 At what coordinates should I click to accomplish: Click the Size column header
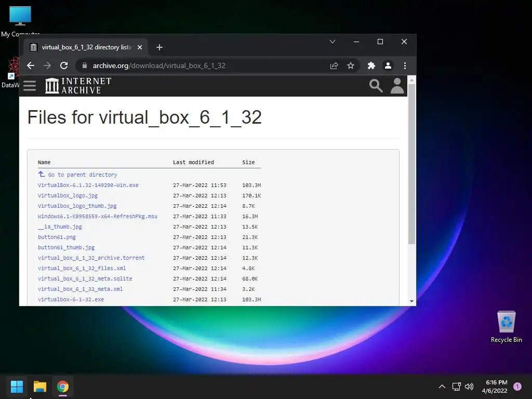(x=248, y=162)
